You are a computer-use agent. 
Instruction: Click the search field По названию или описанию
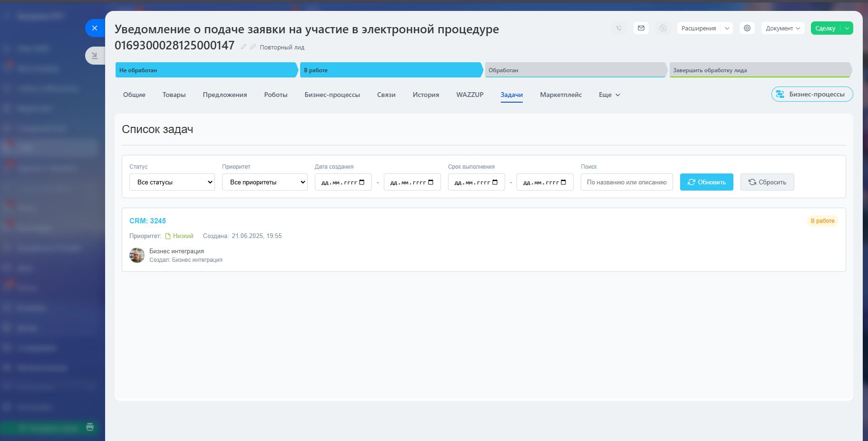(x=626, y=182)
